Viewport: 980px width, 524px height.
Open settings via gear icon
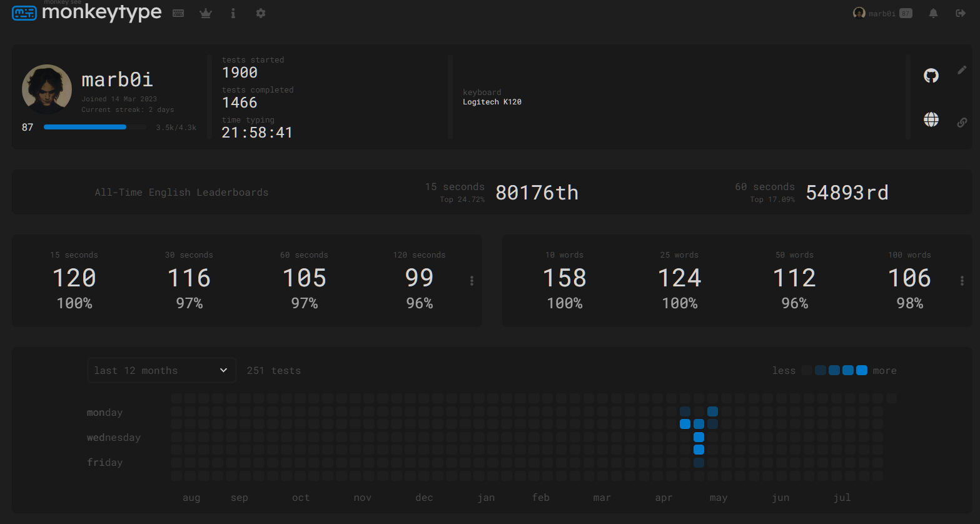pyautogui.click(x=261, y=13)
